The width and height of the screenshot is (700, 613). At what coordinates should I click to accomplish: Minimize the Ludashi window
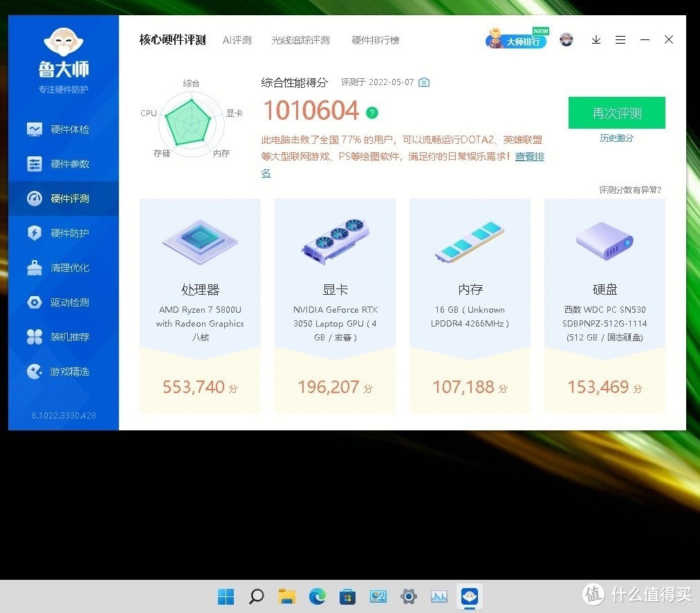point(645,39)
